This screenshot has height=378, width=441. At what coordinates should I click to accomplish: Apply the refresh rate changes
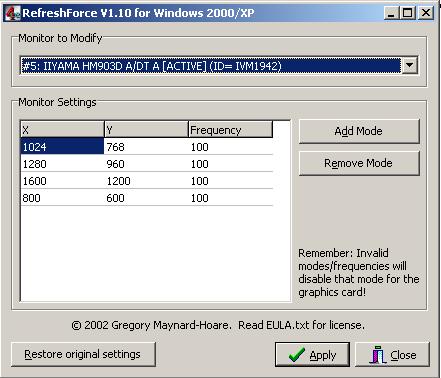point(312,355)
